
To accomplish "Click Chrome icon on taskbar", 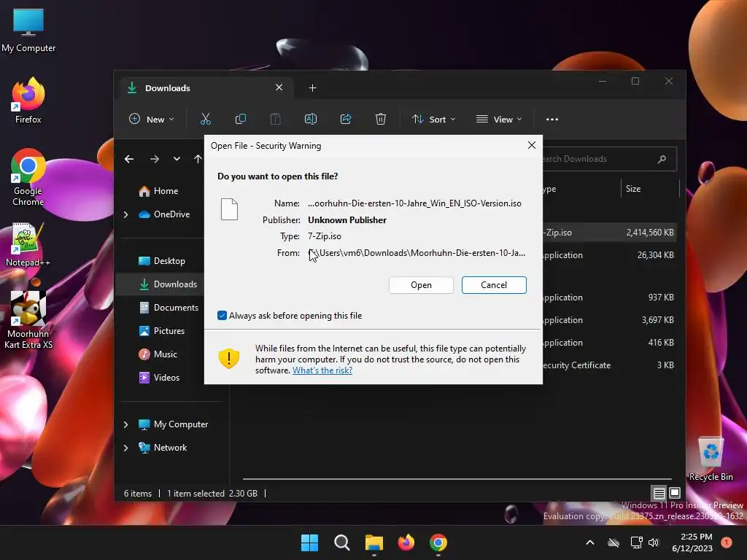I will pos(438,542).
